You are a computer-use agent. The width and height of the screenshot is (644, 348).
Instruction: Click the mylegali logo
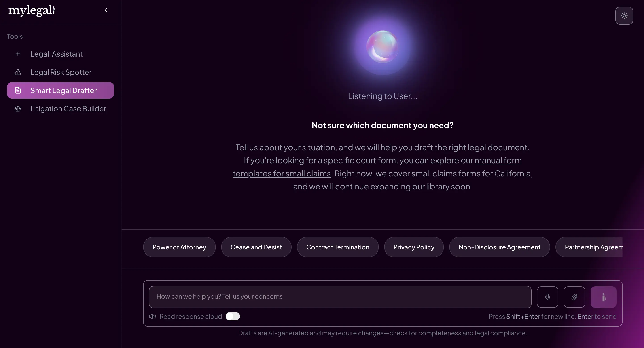pyautogui.click(x=32, y=10)
